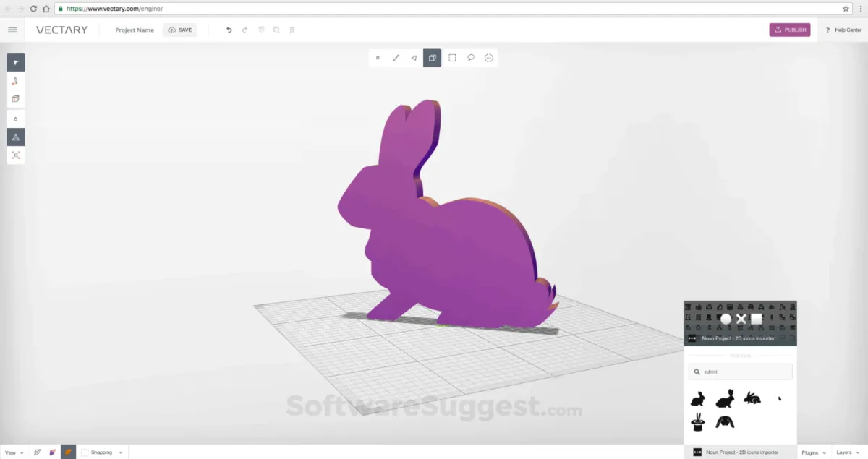Open the Help Center link
This screenshot has width=868, height=459.
click(843, 30)
